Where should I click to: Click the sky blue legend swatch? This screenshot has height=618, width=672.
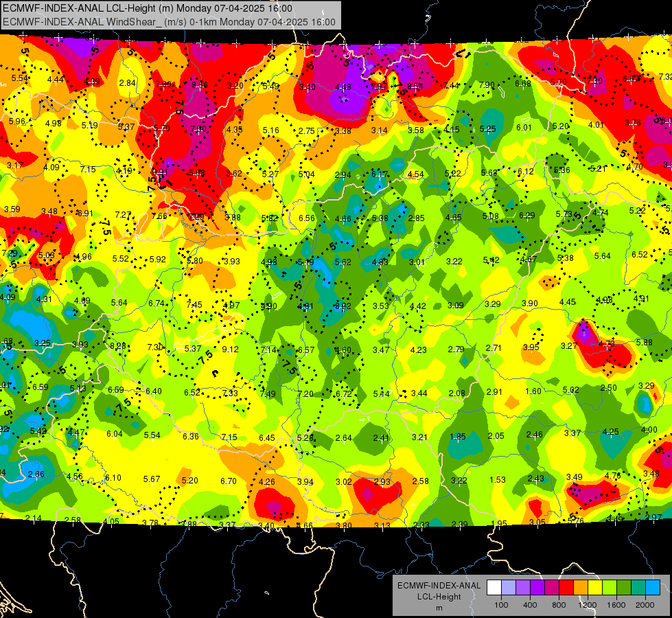653,588
